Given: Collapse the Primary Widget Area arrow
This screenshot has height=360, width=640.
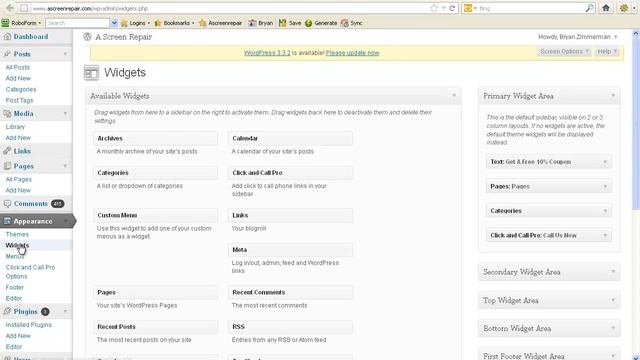Looking at the screenshot, I should (613, 96).
